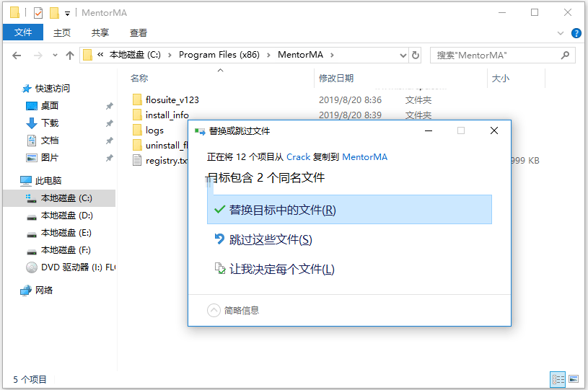Select DVD 驱动器 (I:) drive
The image size is (588, 390).
pos(71,267)
